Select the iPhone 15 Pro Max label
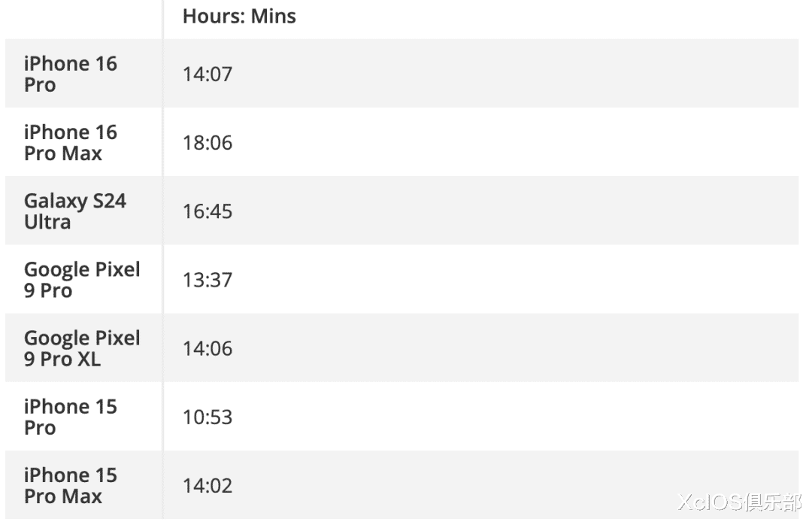This screenshot has width=812, height=525. tap(70, 485)
